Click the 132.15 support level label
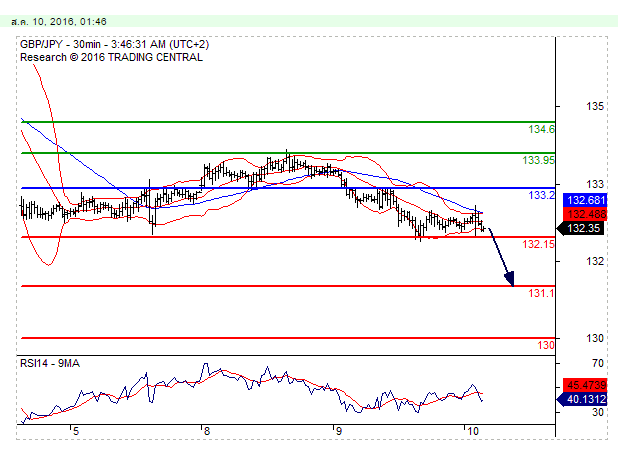Viewport: 618px width, 459px height. pyautogui.click(x=538, y=244)
